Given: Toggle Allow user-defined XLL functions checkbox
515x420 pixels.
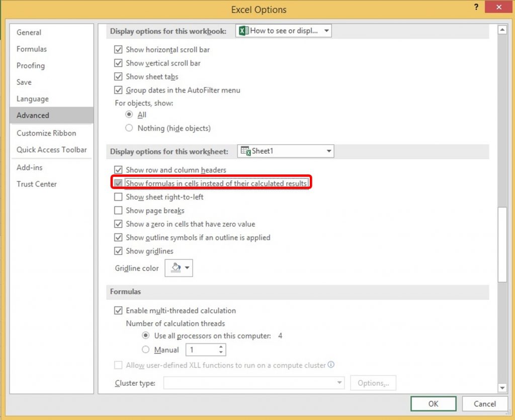Looking at the screenshot, I should coord(118,365).
